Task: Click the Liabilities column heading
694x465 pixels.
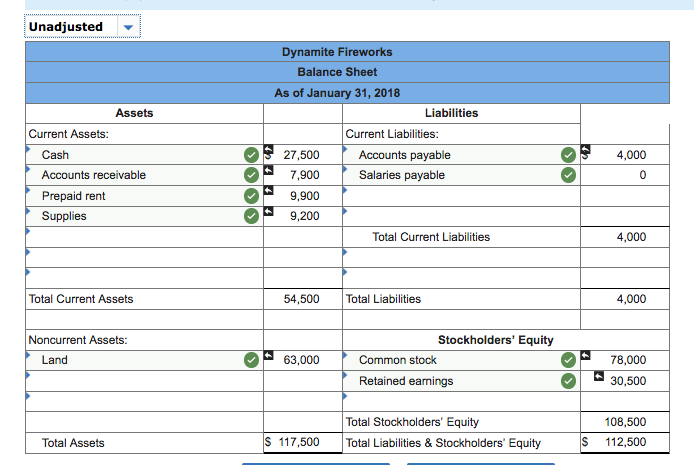Action: tap(451, 113)
